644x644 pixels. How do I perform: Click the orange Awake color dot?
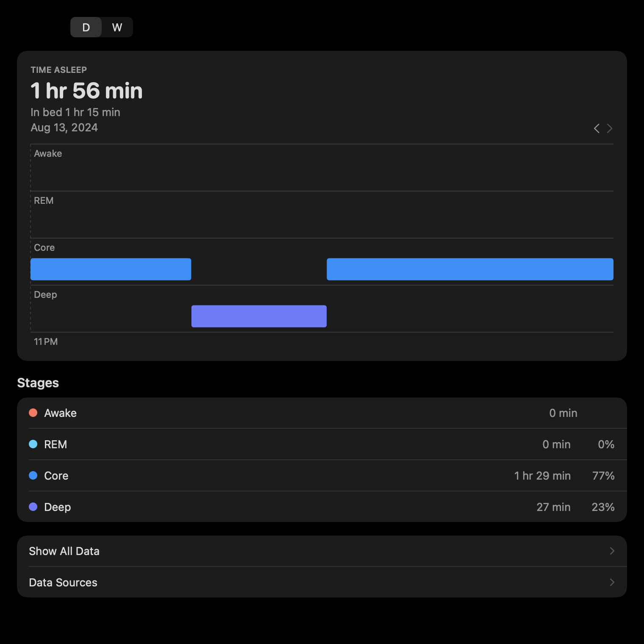point(33,413)
